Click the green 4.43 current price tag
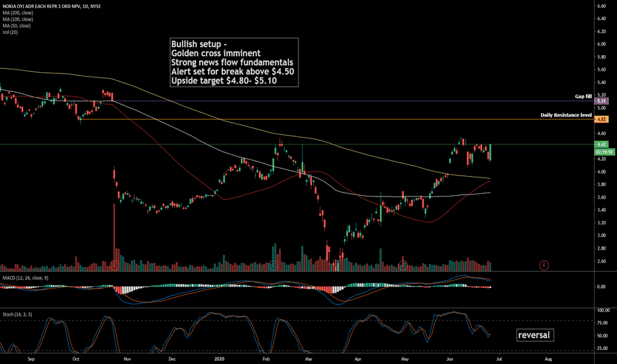This screenshot has width=617, height=364. [x=602, y=144]
